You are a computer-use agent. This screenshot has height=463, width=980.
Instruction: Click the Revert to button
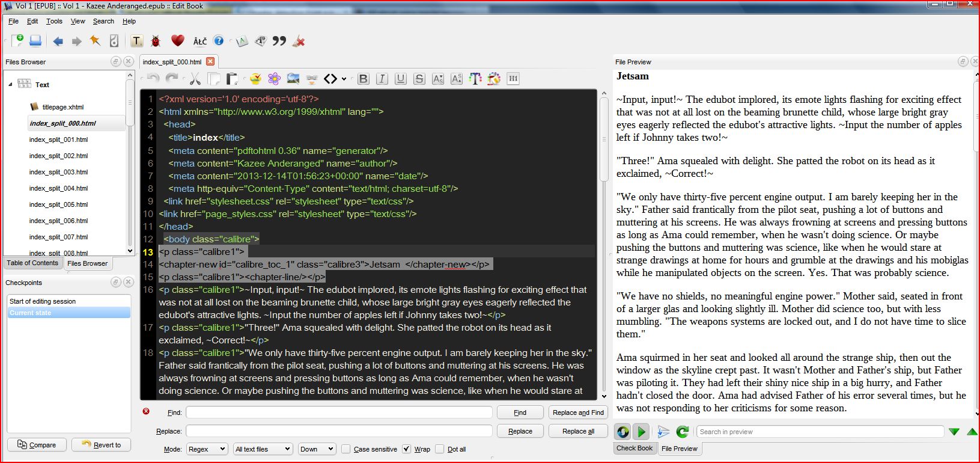pos(102,445)
